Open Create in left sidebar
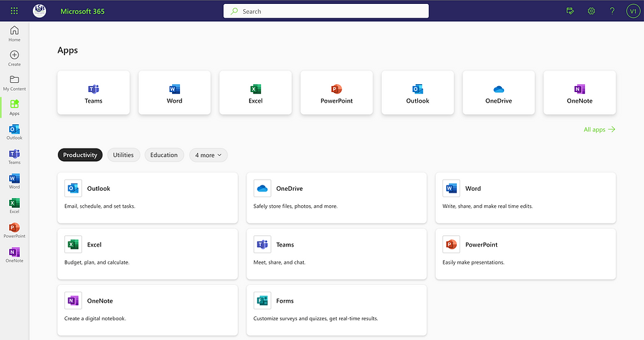This screenshot has width=644, height=340. click(14, 59)
